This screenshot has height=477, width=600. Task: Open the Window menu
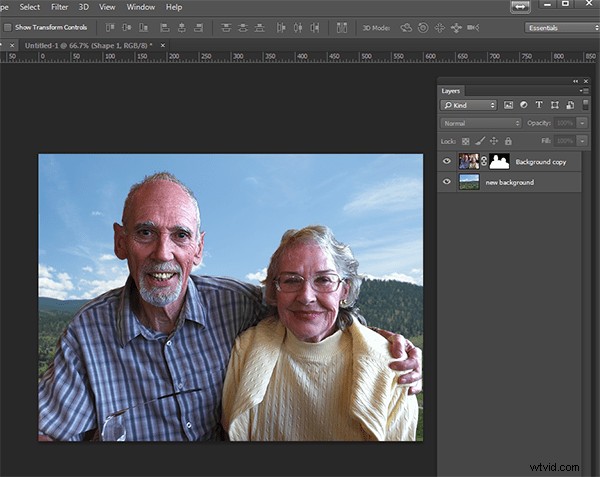141,7
